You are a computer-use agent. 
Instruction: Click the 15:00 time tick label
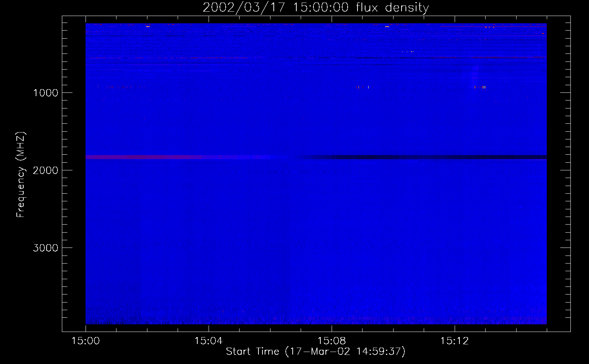[86, 341]
